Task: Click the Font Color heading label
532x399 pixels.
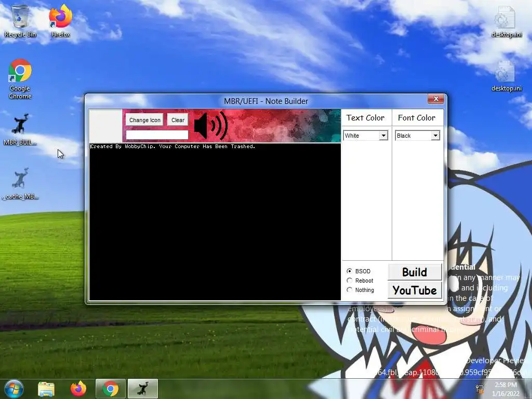Action: pos(417,118)
